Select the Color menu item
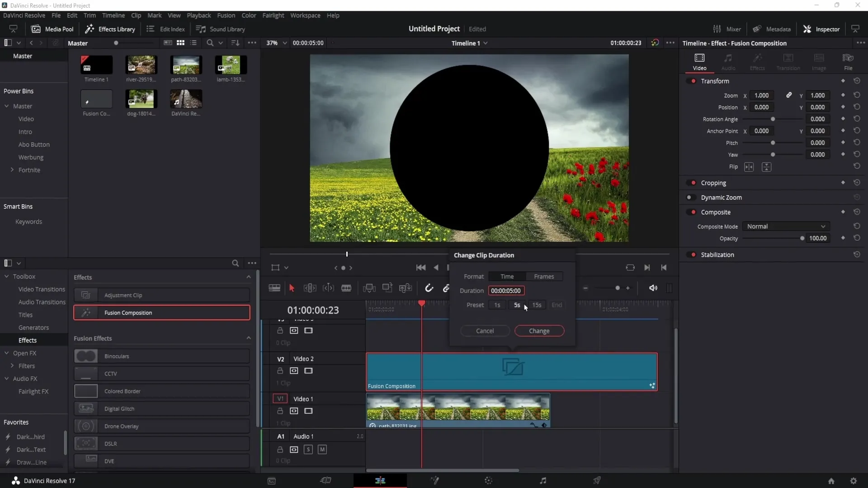Image resolution: width=868 pixels, height=488 pixels. pos(249,15)
